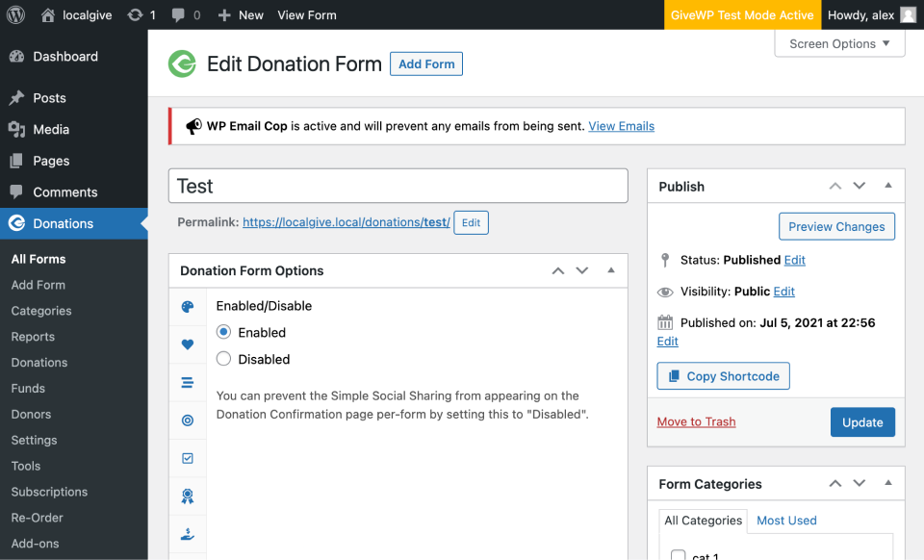This screenshot has width=924, height=560.
Task: Switch to the All Categories tab
Action: (x=703, y=521)
